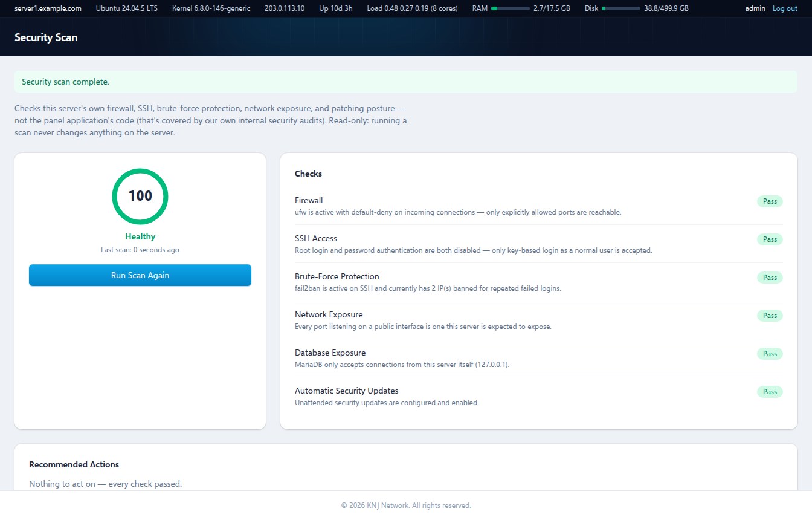Select the Firewall check row title
The width and height of the screenshot is (812, 520).
[x=309, y=200]
